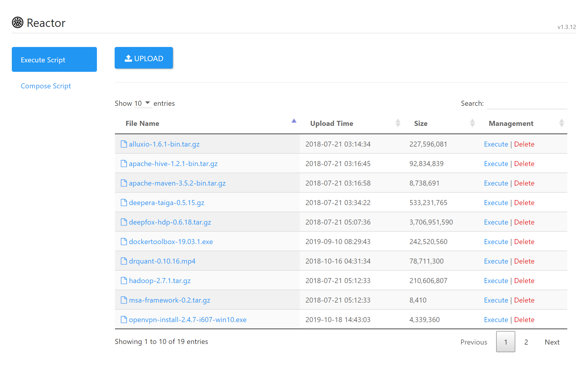Select the Execute Script sidebar tab
The height and width of the screenshot is (367, 588).
(x=54, y=59)
